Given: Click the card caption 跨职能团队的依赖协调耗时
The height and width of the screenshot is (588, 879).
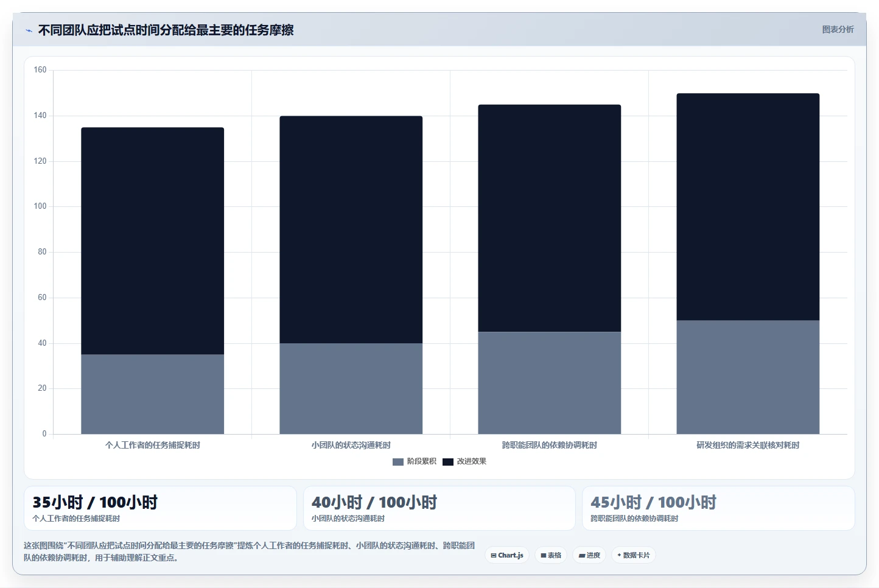Looking at the screenshot, I should [x=634, y=519].
